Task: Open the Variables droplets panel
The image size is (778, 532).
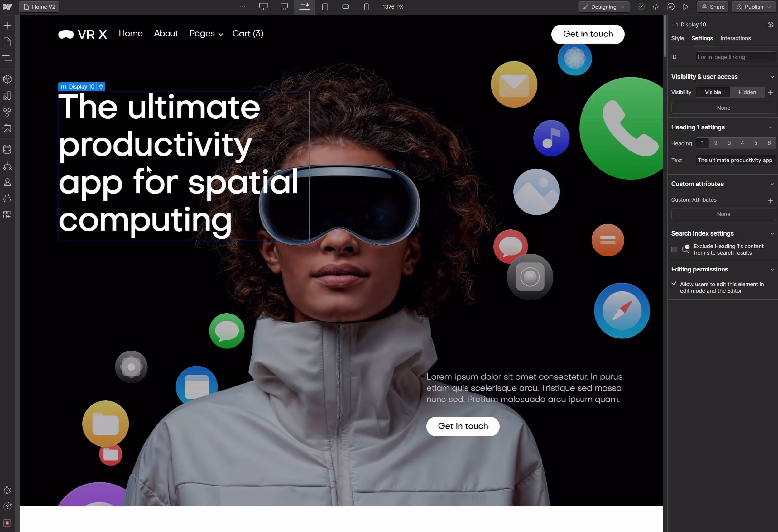Action: (x=7, y=112)
